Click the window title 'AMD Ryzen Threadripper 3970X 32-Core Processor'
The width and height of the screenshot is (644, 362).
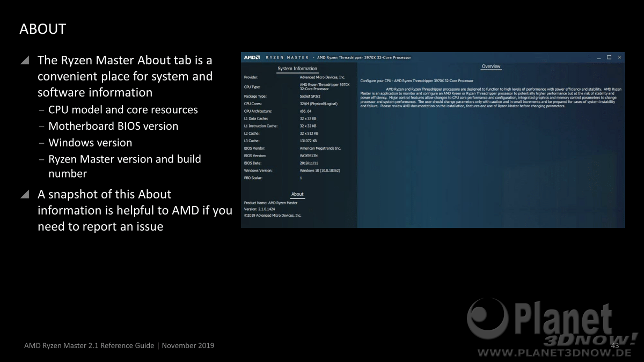pos(364,57)
